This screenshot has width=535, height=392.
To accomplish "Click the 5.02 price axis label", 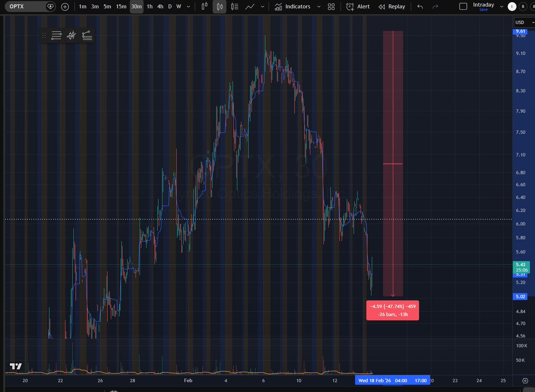I will 520,296.
